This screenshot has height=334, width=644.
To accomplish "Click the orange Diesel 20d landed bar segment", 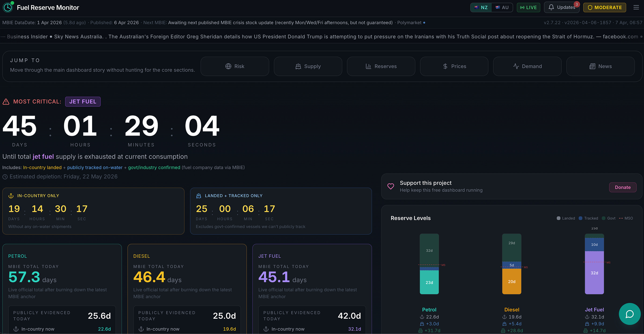I will 512,281.
